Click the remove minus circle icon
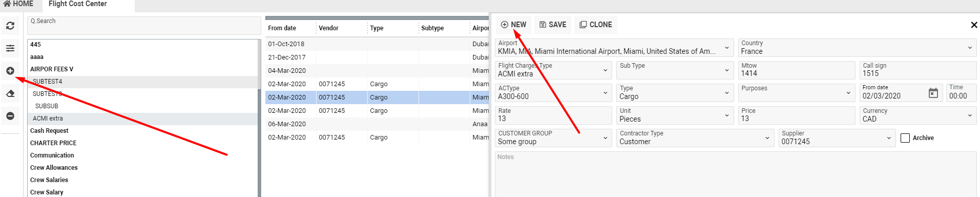This screenshot has width=980, height=197. coord(10,116)
